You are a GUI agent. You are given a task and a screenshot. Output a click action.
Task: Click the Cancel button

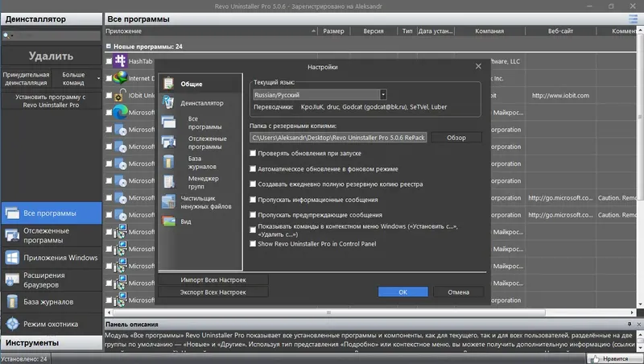coord(458,292)
